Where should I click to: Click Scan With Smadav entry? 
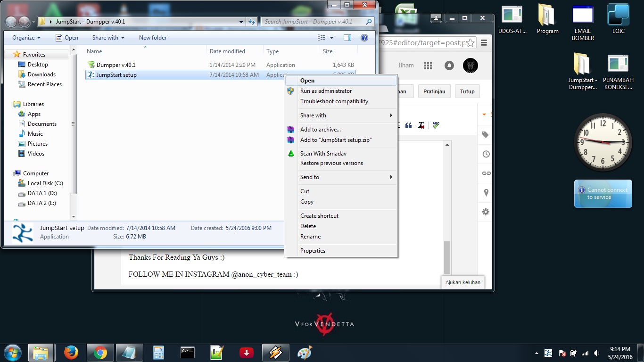[x=341, y=154]
